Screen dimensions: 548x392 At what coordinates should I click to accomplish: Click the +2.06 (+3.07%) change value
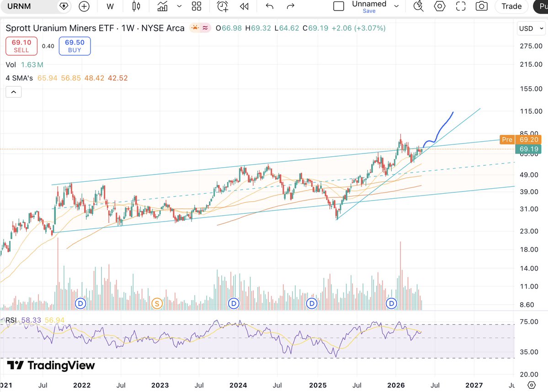tap(359, 28)
